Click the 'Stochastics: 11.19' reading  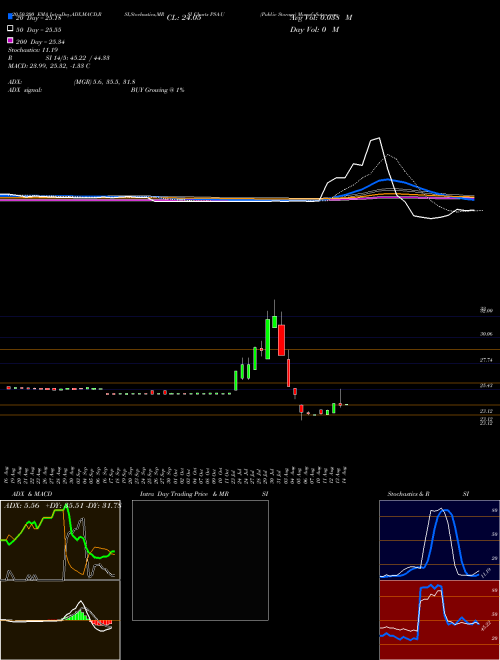tap(33, 50)
